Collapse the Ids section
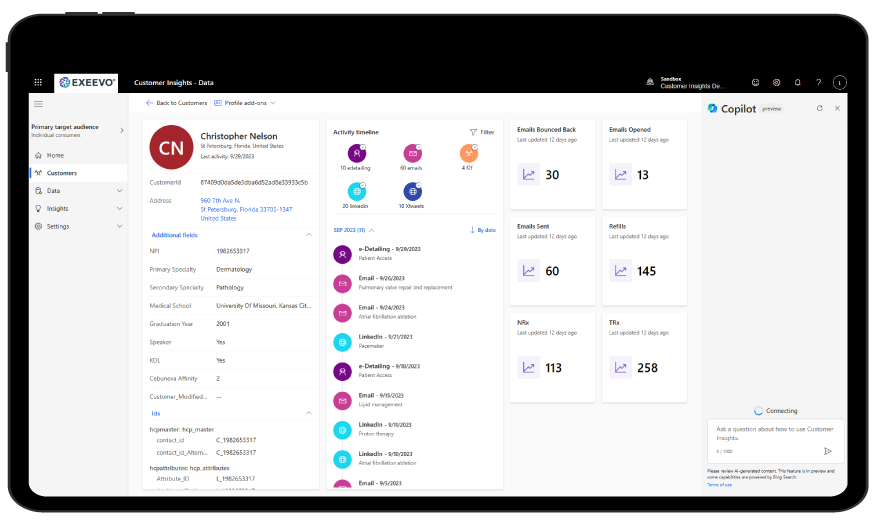875x525 pixels. pos(309,413)
